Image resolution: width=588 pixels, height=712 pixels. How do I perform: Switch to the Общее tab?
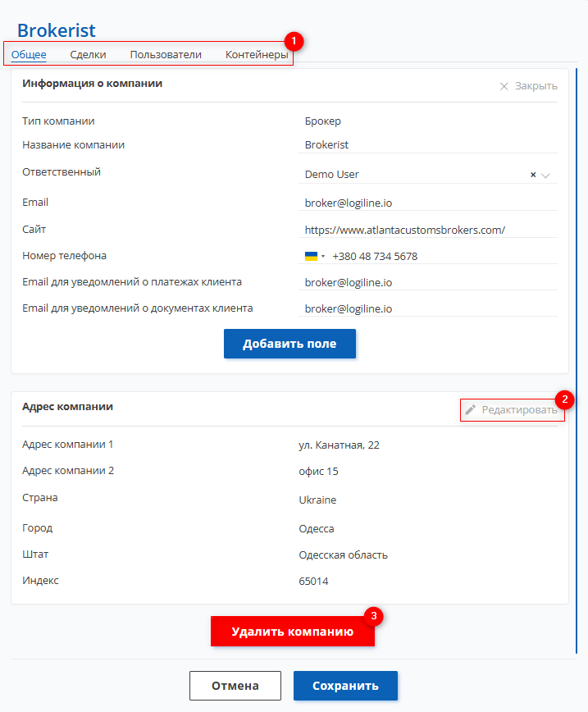click(29, 54)
